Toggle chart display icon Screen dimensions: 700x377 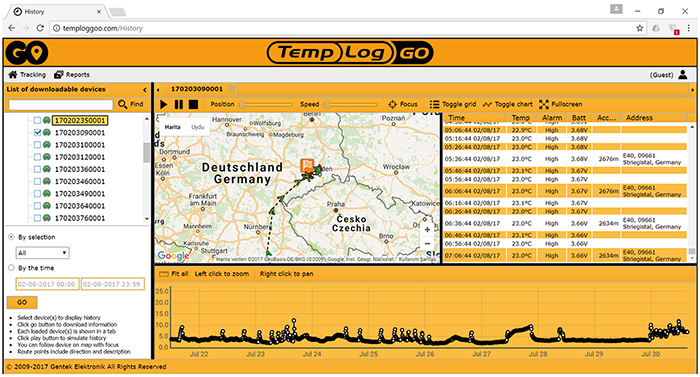pyautogui.click(x=488, y=105)
